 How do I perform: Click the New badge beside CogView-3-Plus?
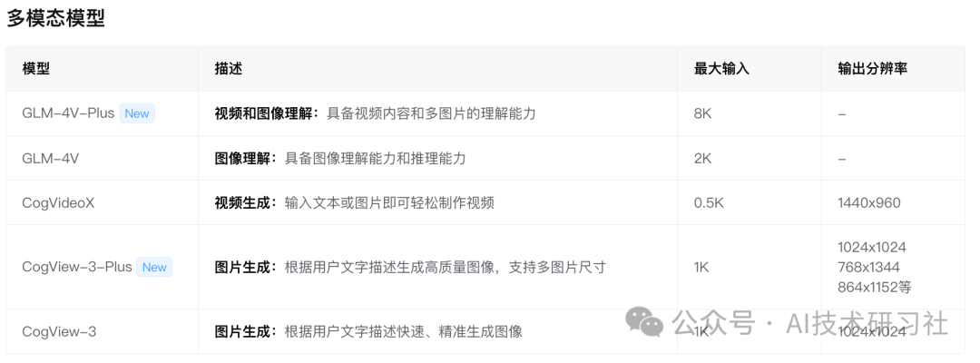[153, 268]
